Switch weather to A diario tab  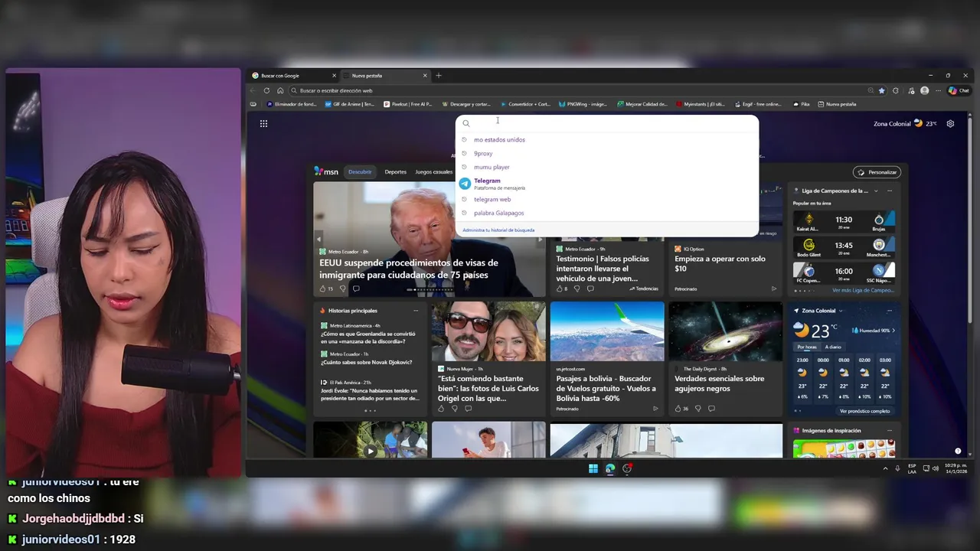click(833, 347)
